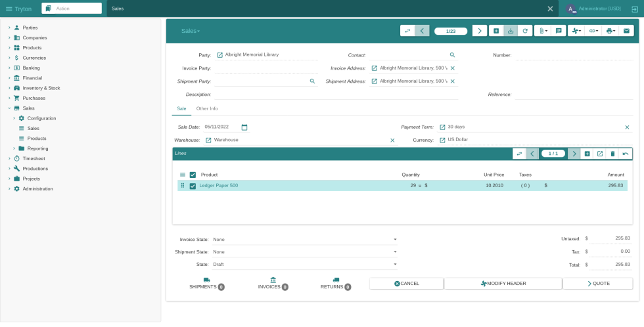Click the Modify Header button
This screenshot has height=327, width=644.
click(503, 284)
